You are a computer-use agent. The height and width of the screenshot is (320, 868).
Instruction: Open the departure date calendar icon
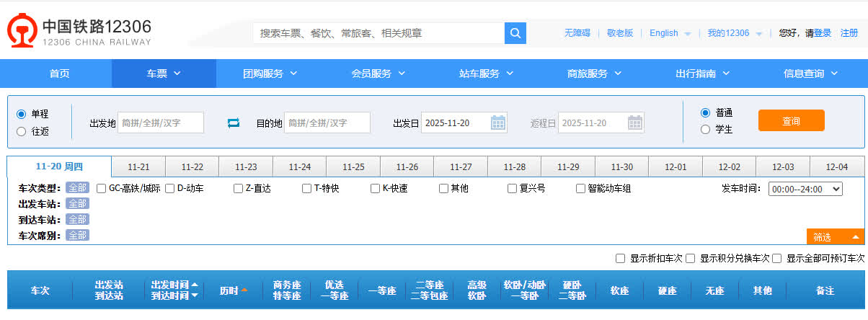click(498, 123)
